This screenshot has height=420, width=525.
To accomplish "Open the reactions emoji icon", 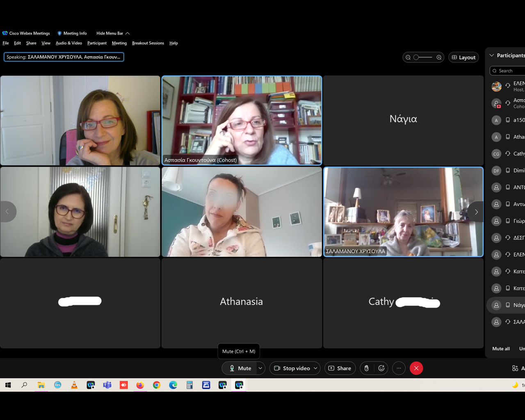I will (x=381, y=368).
